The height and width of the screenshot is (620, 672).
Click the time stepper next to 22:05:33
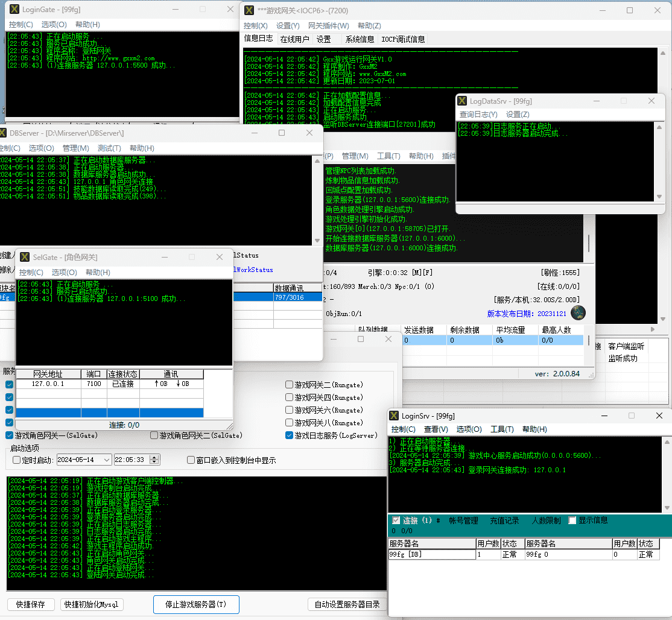point(154,460)
